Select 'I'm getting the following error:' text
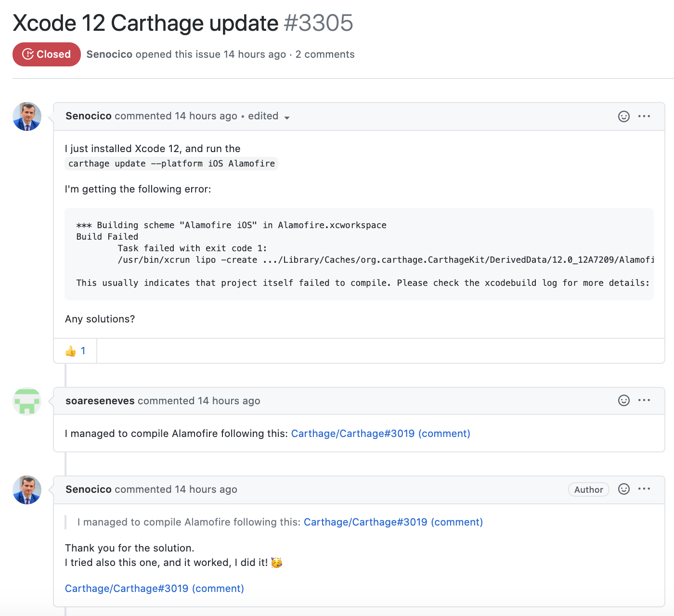674x616 pixels. 138,189
